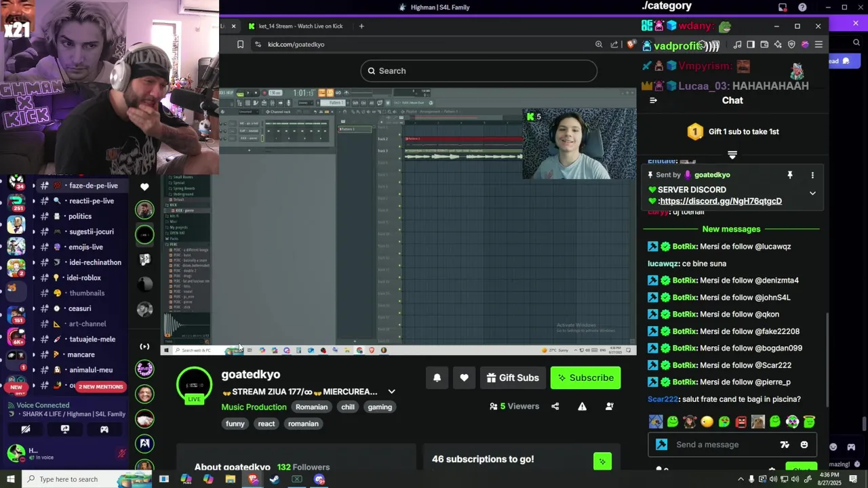
Task: Start a Discord activity via controller icon
Action: point(104,429)
